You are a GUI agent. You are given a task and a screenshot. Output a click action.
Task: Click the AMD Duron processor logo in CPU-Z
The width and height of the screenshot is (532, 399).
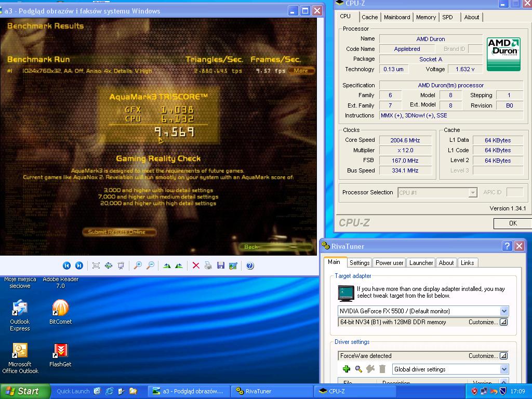click(x=503, y=54)
